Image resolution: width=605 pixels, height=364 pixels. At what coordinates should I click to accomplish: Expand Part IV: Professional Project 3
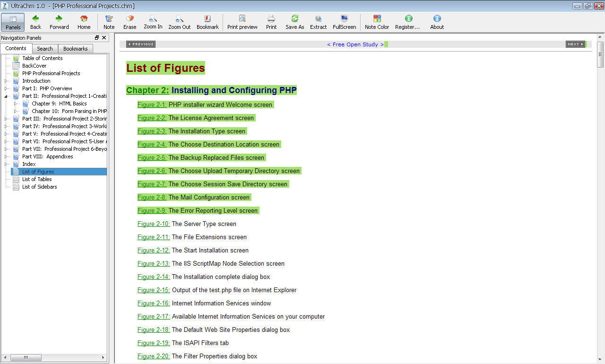point(6,126)
